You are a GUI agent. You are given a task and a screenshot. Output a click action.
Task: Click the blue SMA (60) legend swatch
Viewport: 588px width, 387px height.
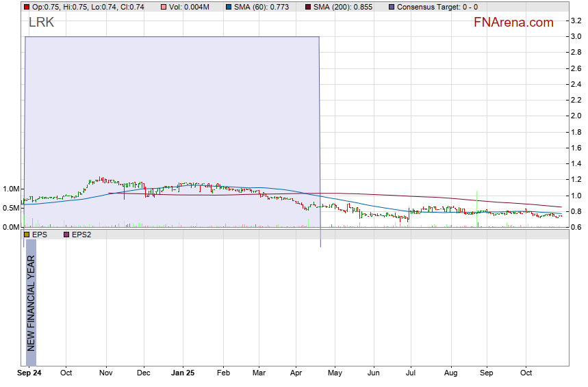228,7
